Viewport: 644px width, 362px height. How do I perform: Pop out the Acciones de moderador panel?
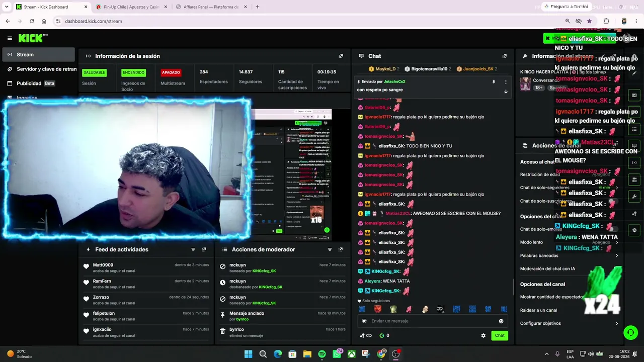click(341, 249)
